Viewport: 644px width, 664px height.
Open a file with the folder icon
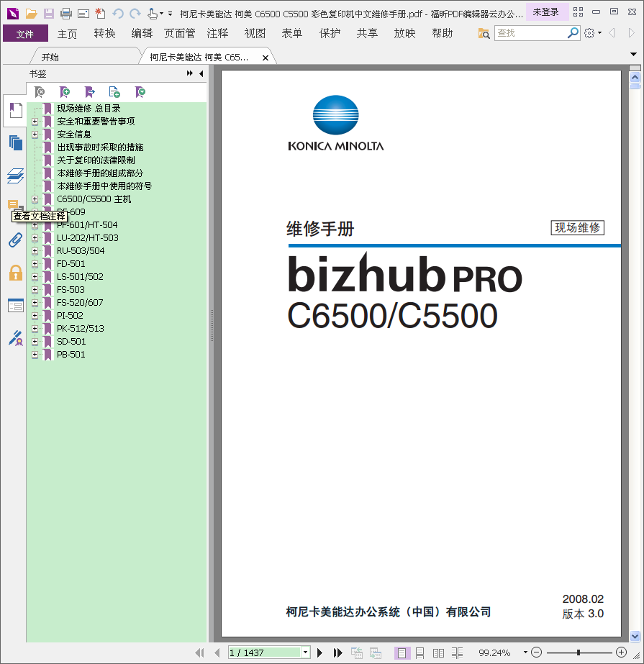click(31, 14)
